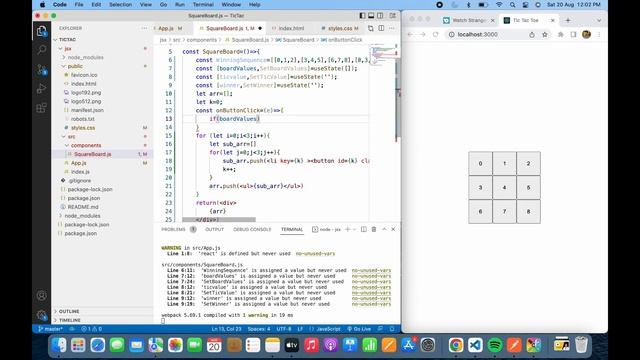This screenshot has height=360, width=640.
Task: Click square 4 on tic tac toe board
Action: point(504,187)
